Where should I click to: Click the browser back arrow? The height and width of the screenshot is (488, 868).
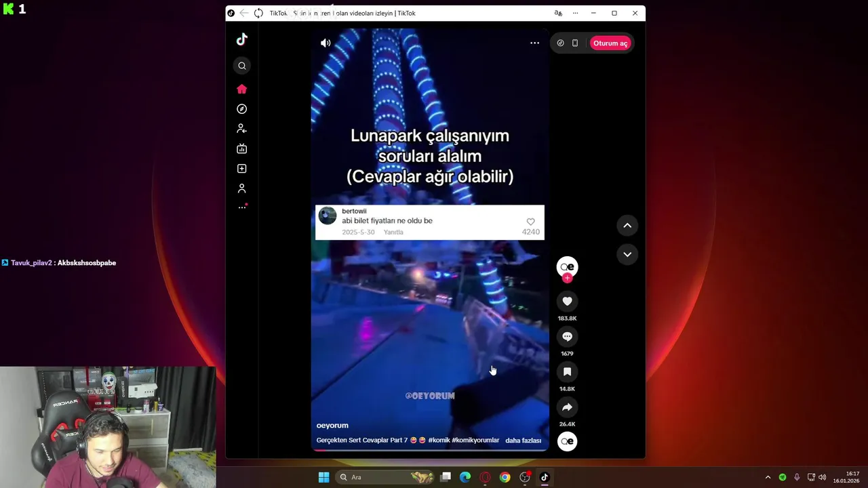[244, 13]
